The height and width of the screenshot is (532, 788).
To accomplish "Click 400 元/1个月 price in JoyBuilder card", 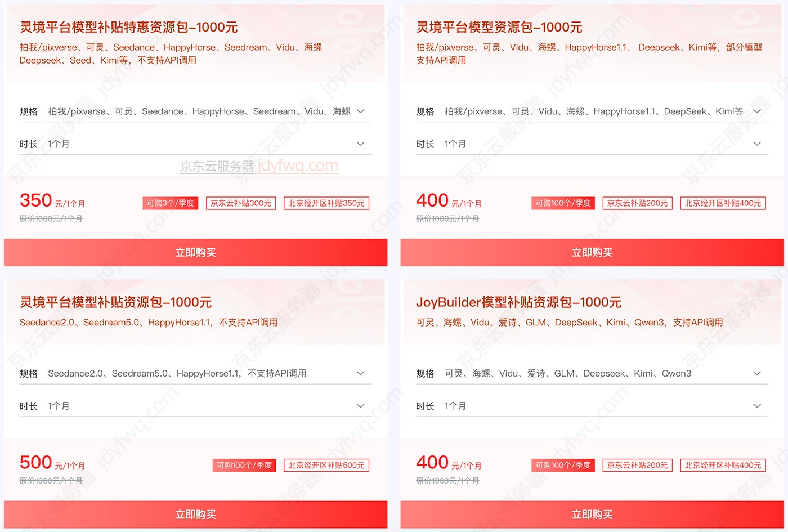I will (449, 463).
